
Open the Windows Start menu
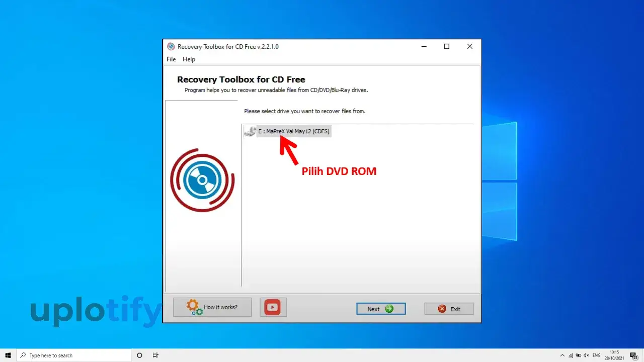coord(8,355)
